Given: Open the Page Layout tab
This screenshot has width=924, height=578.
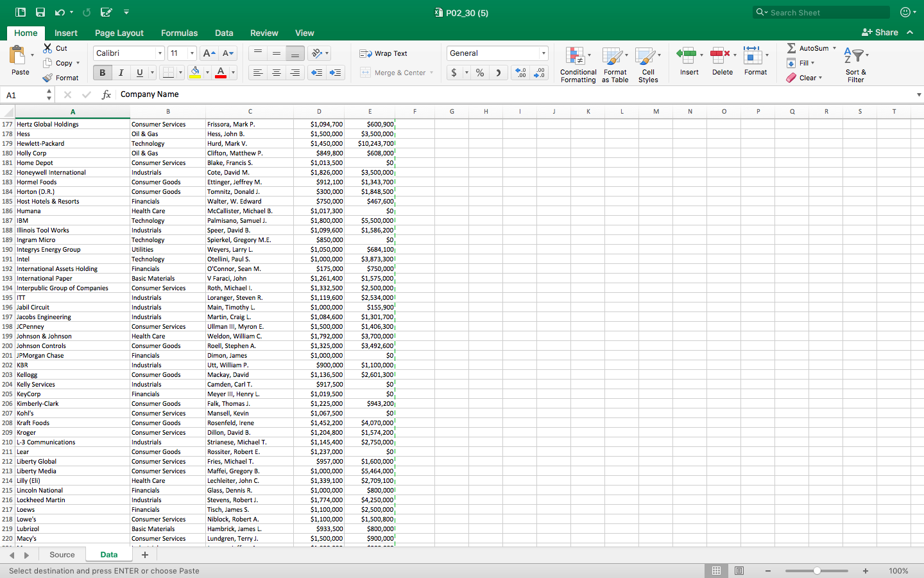Looking at the screenshot, I should coord(119,33).
